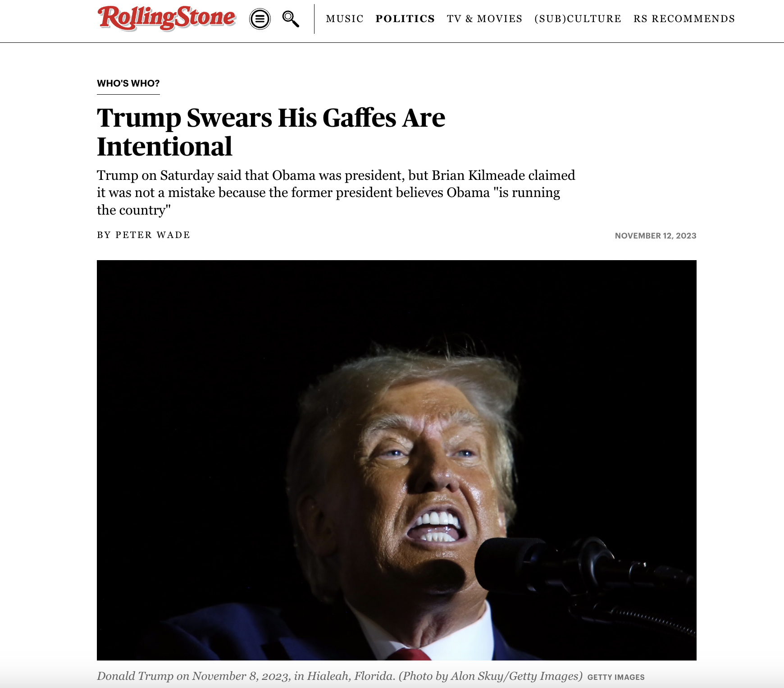This screenshot has height=688, width=784.
Task: Click the magnifying glass search icon
Action: pos(291,19)
